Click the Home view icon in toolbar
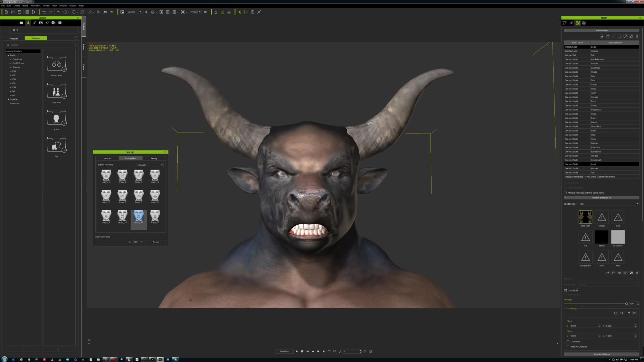This screenshot has height=362, width=644. [x=153, y=12]
